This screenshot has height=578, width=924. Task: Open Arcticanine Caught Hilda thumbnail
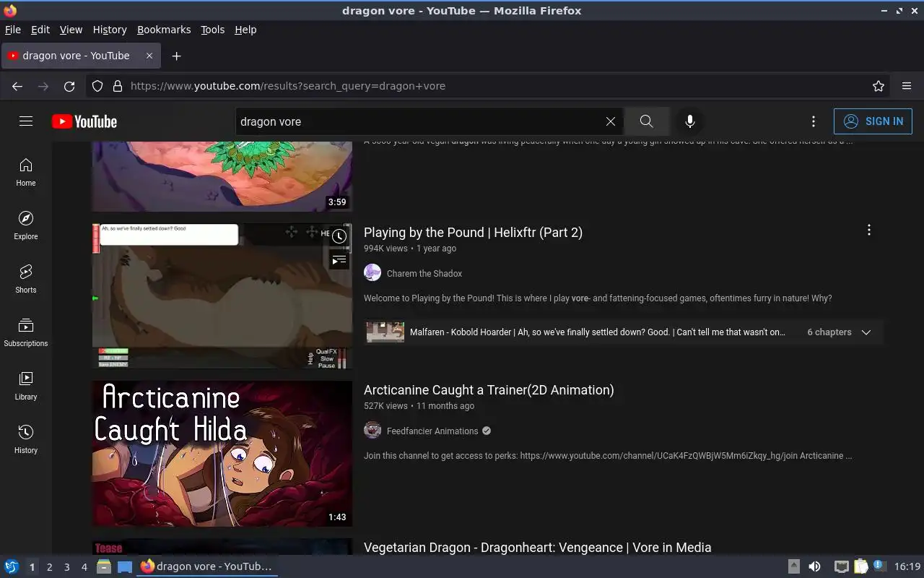[x=222, y=453]
